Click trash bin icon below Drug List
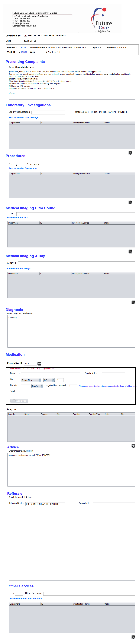 click(x=133, y=446)
